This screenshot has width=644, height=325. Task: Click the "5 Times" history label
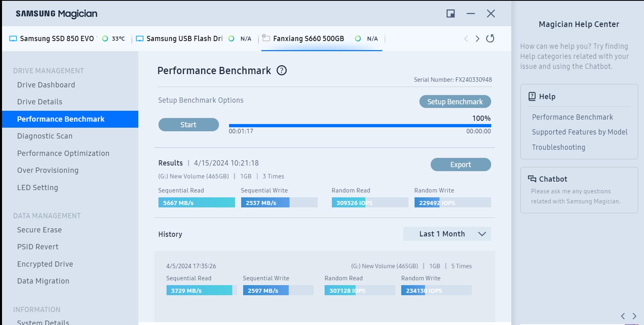[x=461, y=266]
